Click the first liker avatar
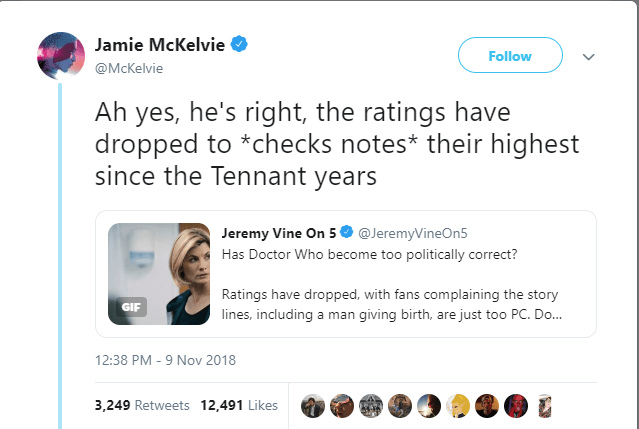The image size is (639, 429). pos(313,406)
